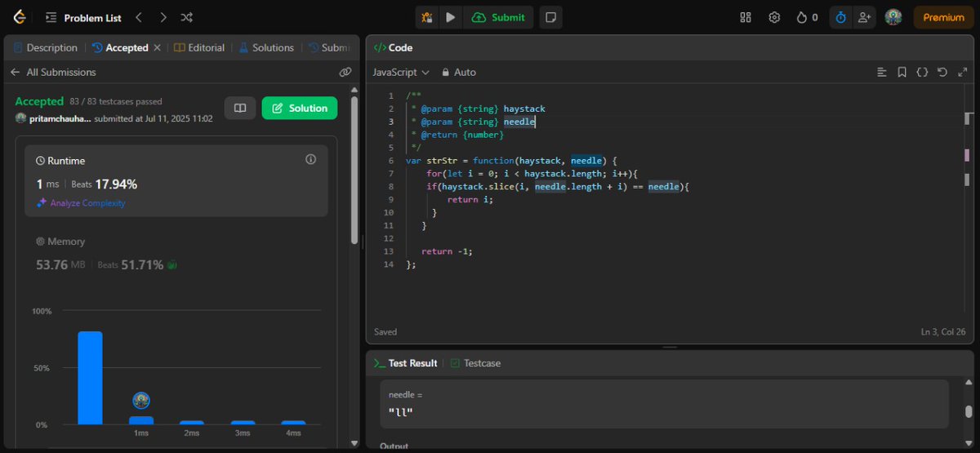Open the Problem List panel
Viewport: 980px width, 453px height.
point(84,17)
